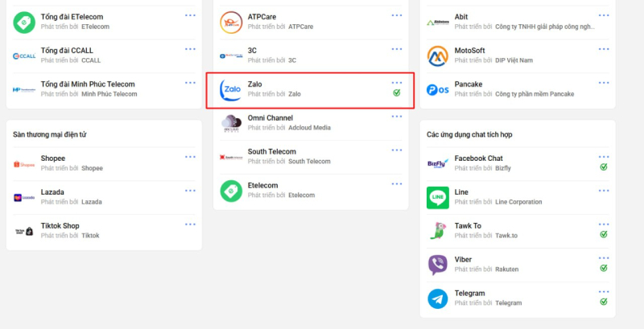Image resolution: width=644 pixels, height=329 pixels.
Task: Open the three-dot menu for ATPCare
Action: tap(396, 15)
